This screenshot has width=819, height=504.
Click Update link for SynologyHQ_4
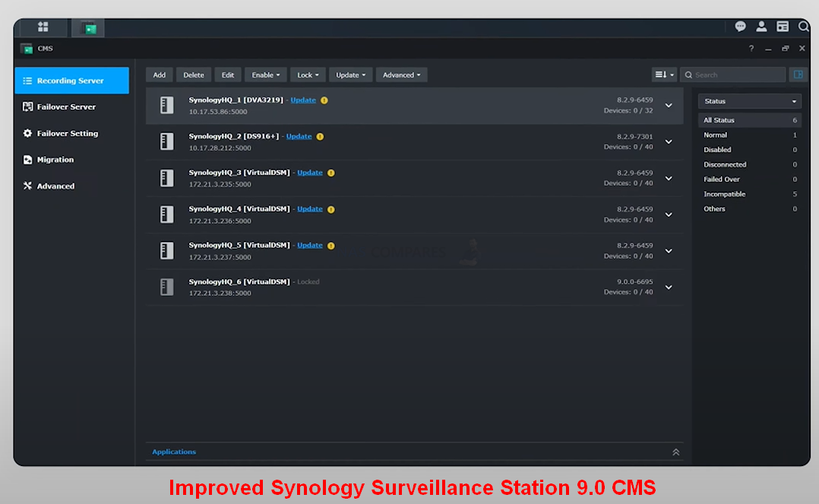point(310,209)
